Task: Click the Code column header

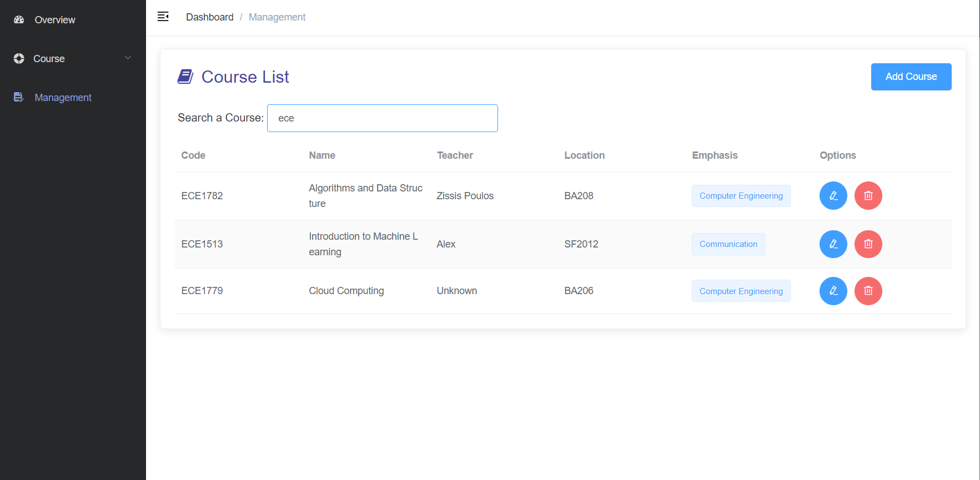Action: [x=193, y=155]
